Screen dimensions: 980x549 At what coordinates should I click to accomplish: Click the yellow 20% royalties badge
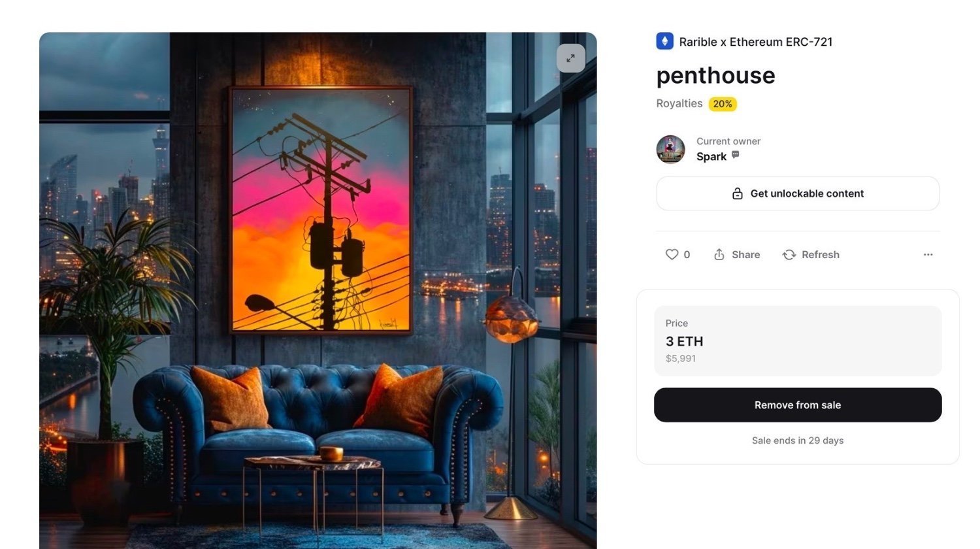click(723, 104)
